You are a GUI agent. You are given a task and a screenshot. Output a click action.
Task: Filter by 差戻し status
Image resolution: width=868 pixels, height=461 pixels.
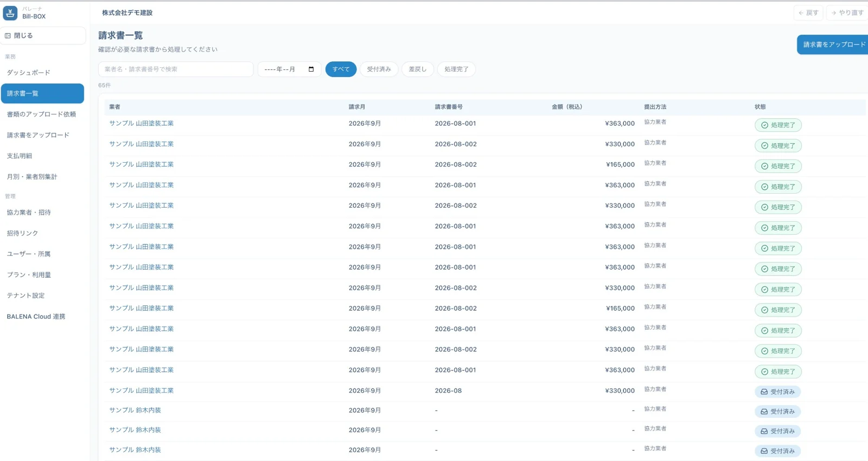[x=417, y=69]
